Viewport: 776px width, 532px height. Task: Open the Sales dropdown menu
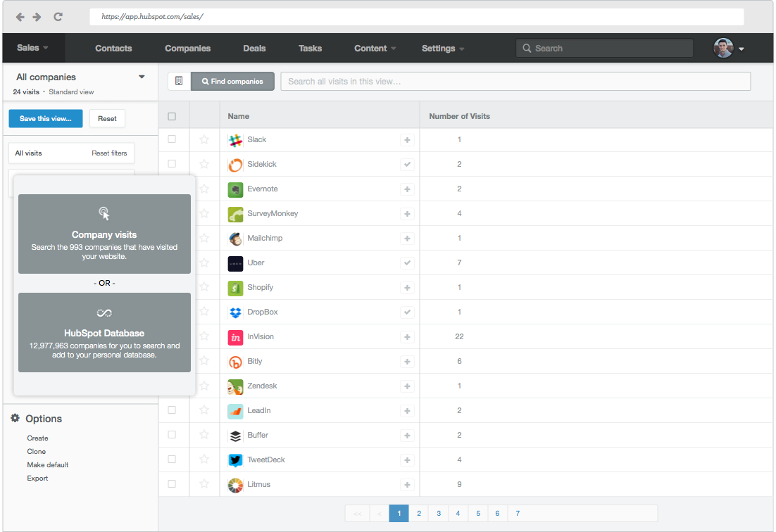pos(32,48)
